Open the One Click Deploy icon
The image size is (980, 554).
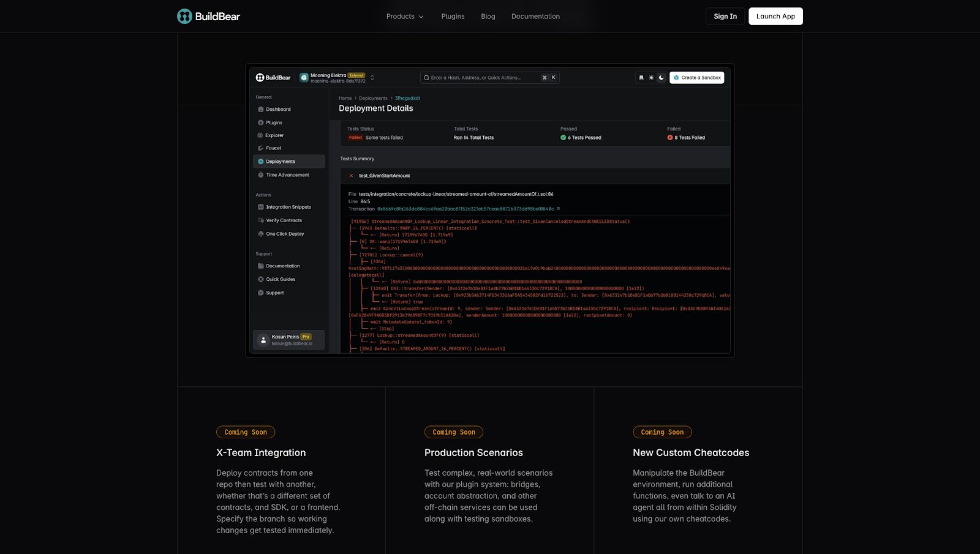point(260,234)
